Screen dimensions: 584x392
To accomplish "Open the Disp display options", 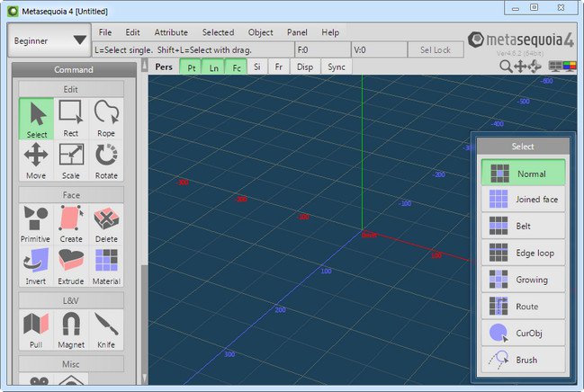I will click(305, 67).
